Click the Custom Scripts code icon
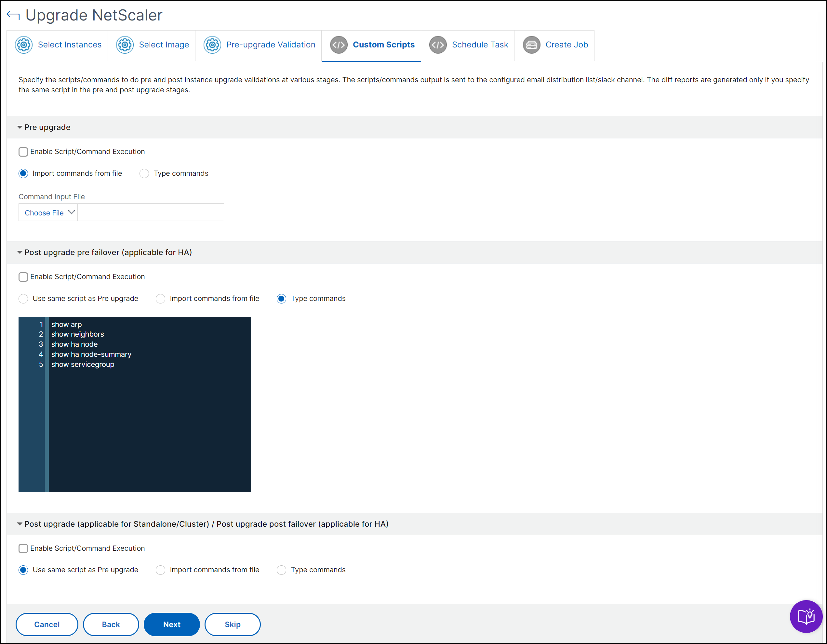Image resolution: width=827 pixels, height=644 pixels. 339,45
